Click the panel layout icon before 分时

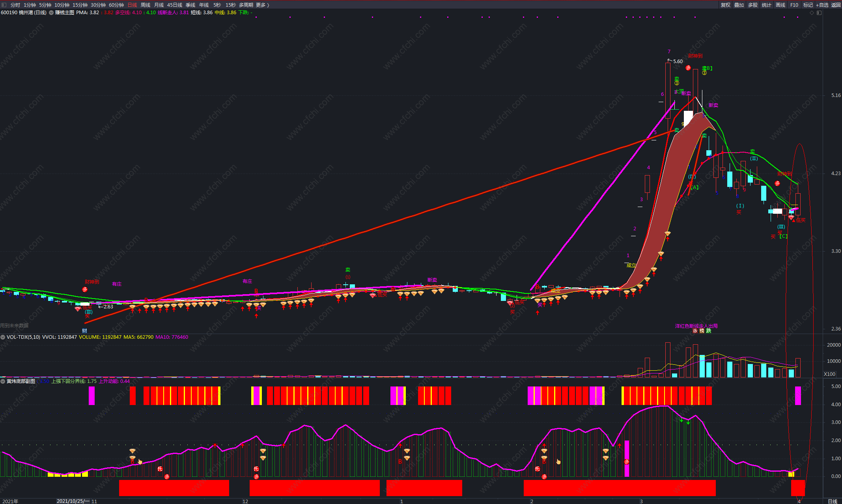coord(4,5)
